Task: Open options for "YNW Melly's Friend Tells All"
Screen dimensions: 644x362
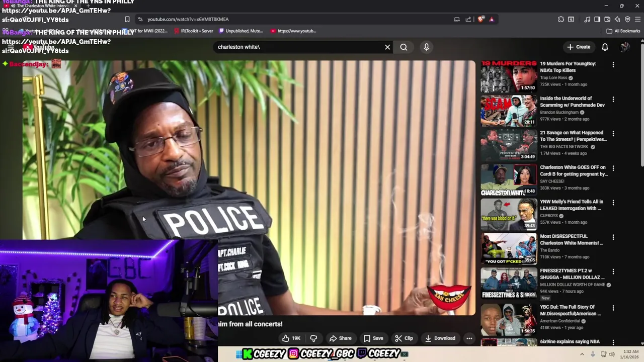Action: (613, 203)
